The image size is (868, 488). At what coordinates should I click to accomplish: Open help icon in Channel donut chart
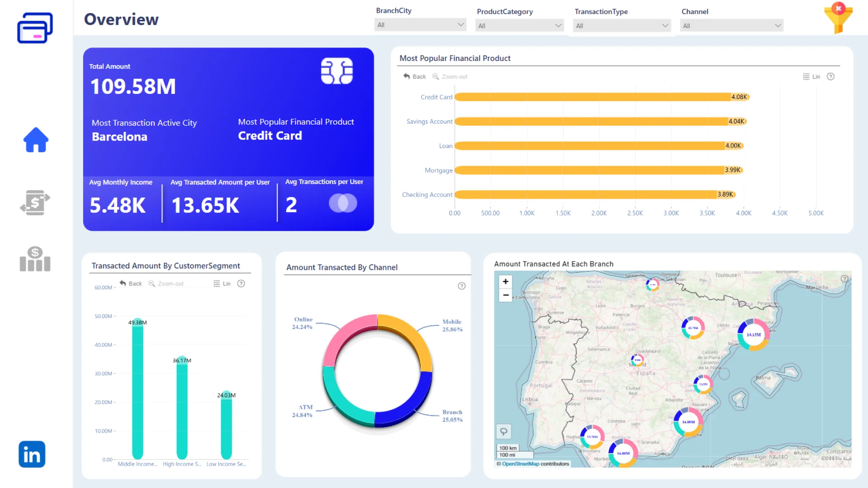(x=462, y=286)
